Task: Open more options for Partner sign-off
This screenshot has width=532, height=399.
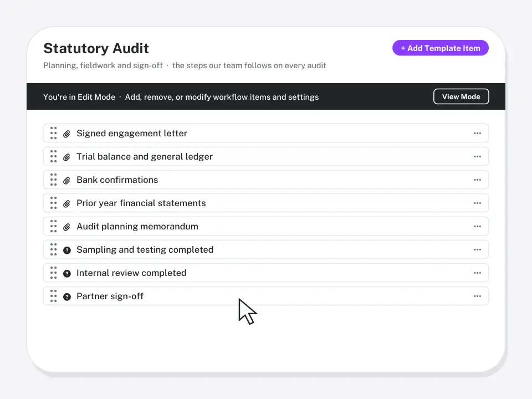Action: click(x=477, y=296)
